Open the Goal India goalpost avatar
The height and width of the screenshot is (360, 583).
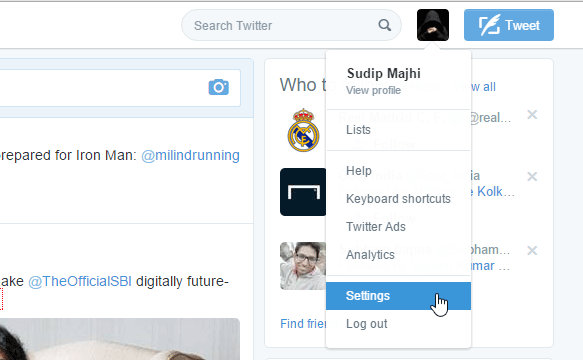click(x=303, y=192)
